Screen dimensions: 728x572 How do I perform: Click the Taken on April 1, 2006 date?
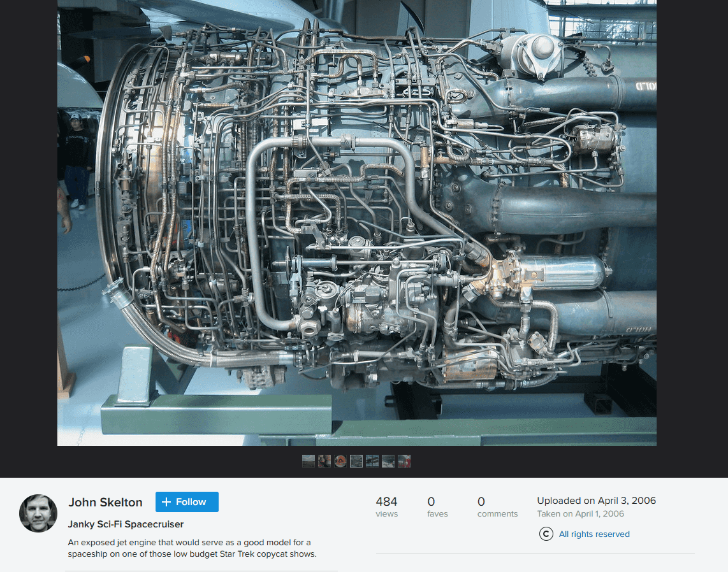coord(580,514)
